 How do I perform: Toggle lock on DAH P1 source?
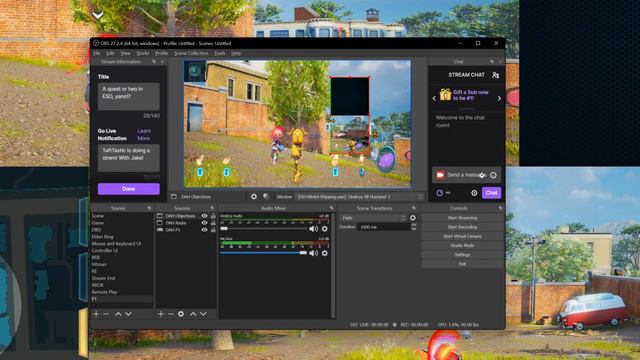point(213,230)
